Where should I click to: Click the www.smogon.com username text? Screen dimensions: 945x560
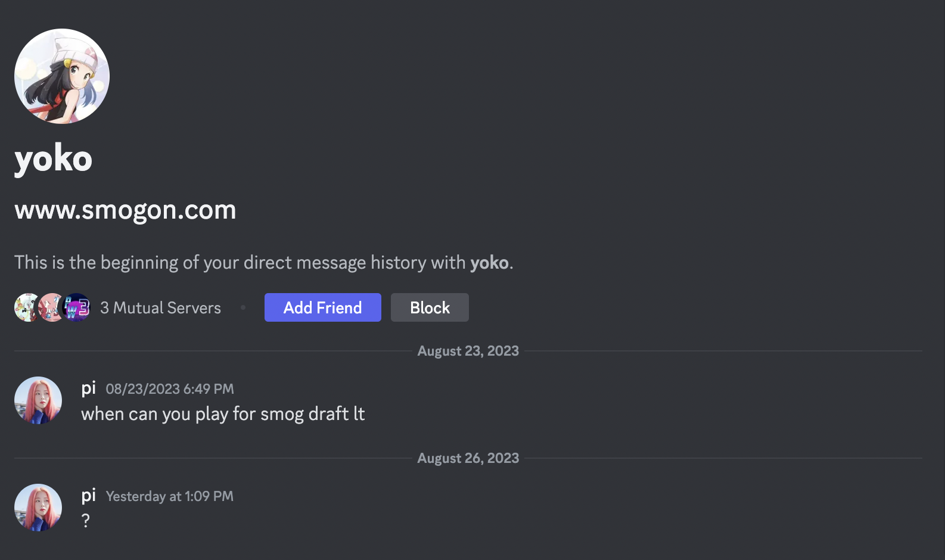point(125,210)
